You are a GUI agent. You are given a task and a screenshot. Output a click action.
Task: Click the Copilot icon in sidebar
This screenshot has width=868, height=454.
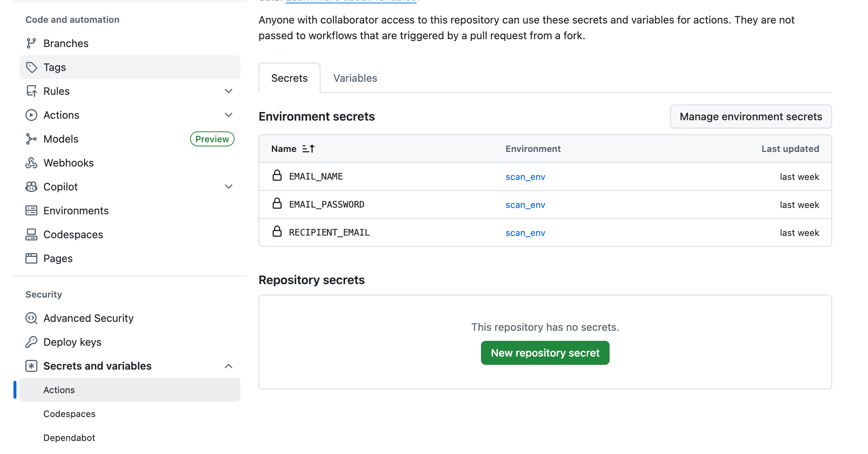click(31, 187)
